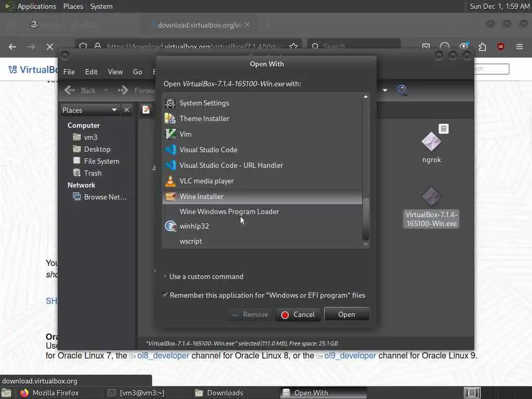
Task: Open the Edit menu in file manager
Action: 91,72
